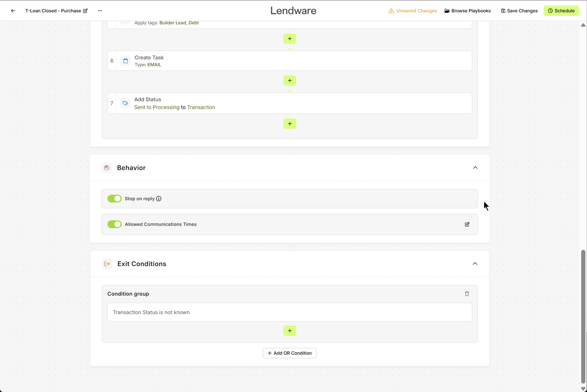Delete the Condition group with trash icon

click(467, 294)
